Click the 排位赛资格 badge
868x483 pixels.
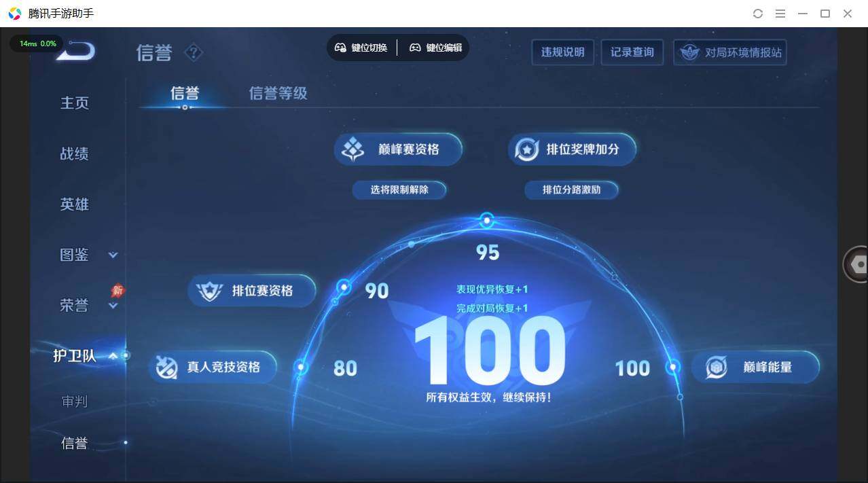coord(252,291)
